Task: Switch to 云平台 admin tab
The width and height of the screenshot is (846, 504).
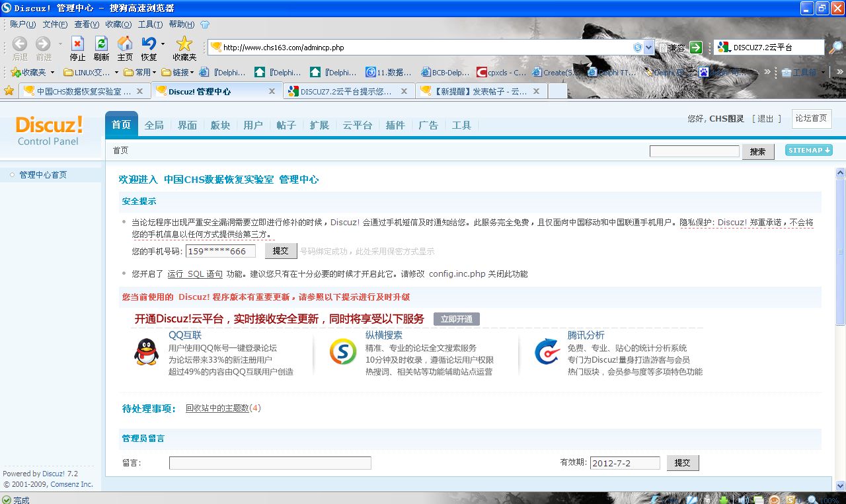Action: tap(357, 125)
